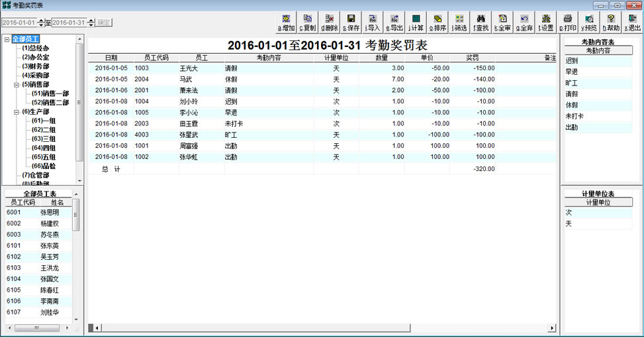
Task: Save with the 保存 toolbar icon
Action: (351, 23)
